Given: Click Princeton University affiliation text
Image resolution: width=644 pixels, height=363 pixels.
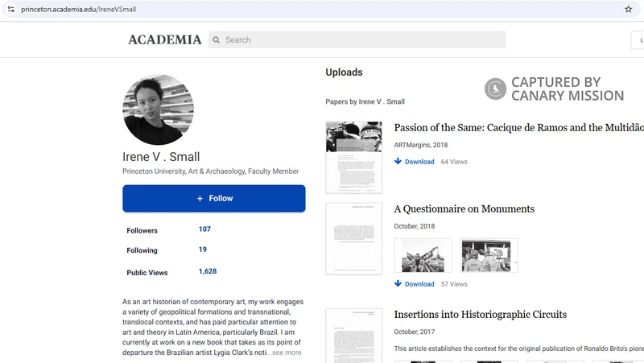Looking at the screenshot, I should 210,171.
